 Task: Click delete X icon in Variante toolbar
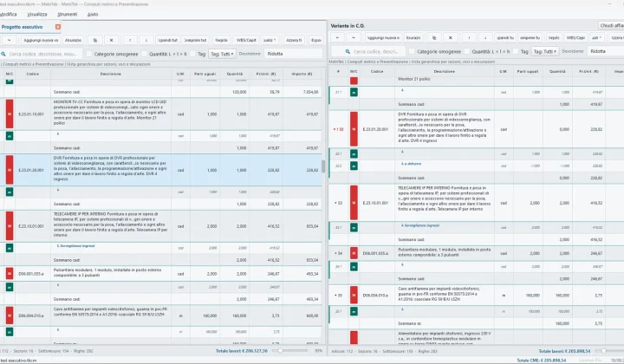(451, 38)
